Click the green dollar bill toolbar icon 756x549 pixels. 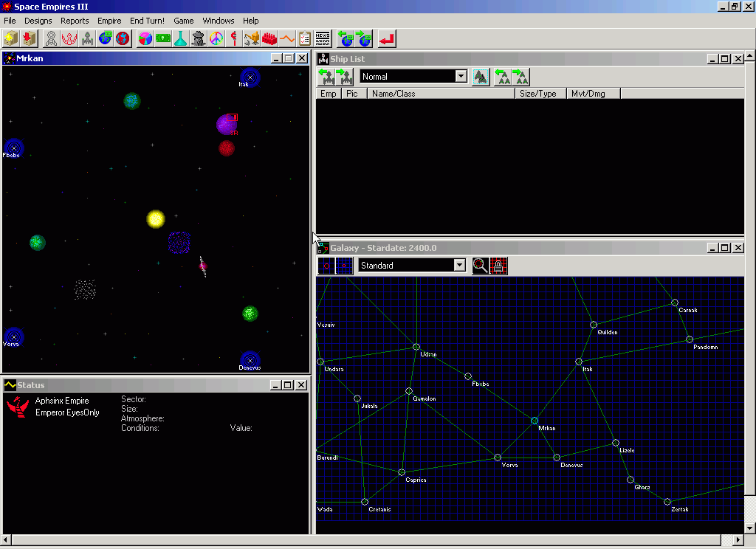coord(163,38)
